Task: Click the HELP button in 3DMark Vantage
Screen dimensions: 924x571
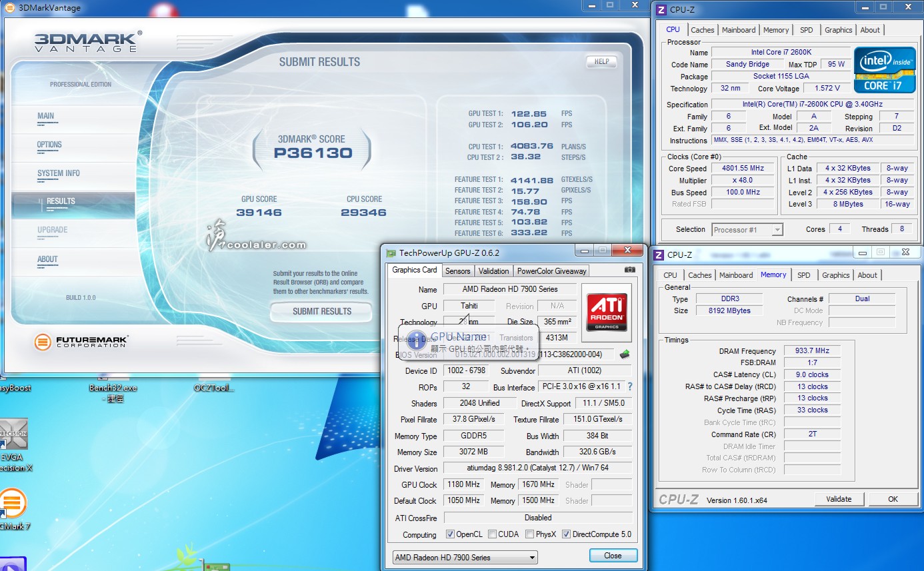Action: 601,61
